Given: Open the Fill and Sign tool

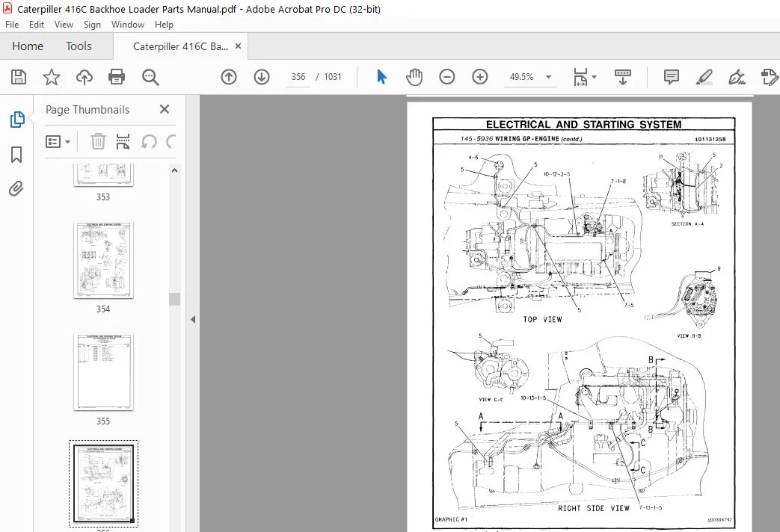Looking at the screenshot, I should pos(737,77).
